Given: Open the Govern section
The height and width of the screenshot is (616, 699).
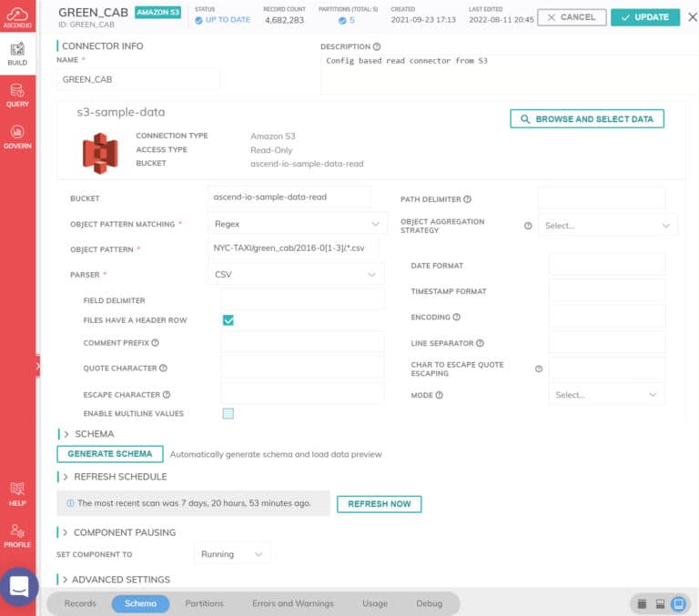Looking at the screenshot, I should click(17, 136).
